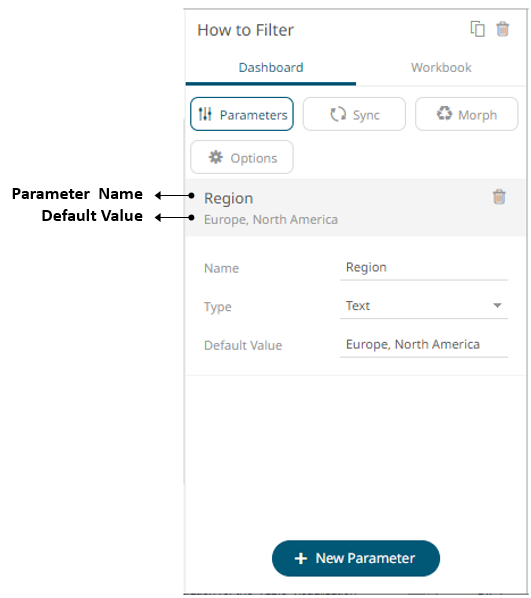
Task: Open the Options section
Action: click(x=242, y=157)
